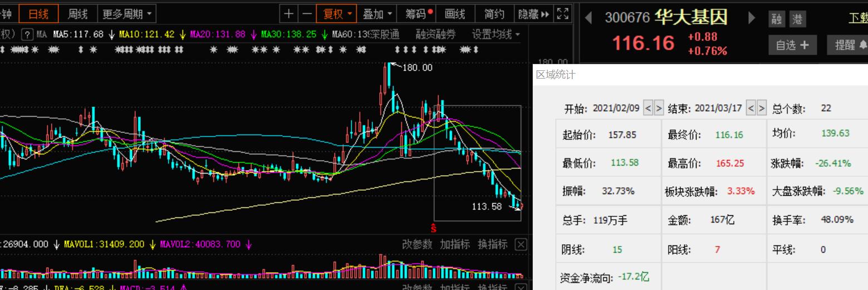Click 融资融券 tag
This screenshot has width=868, height=290.
click(435, 35)
